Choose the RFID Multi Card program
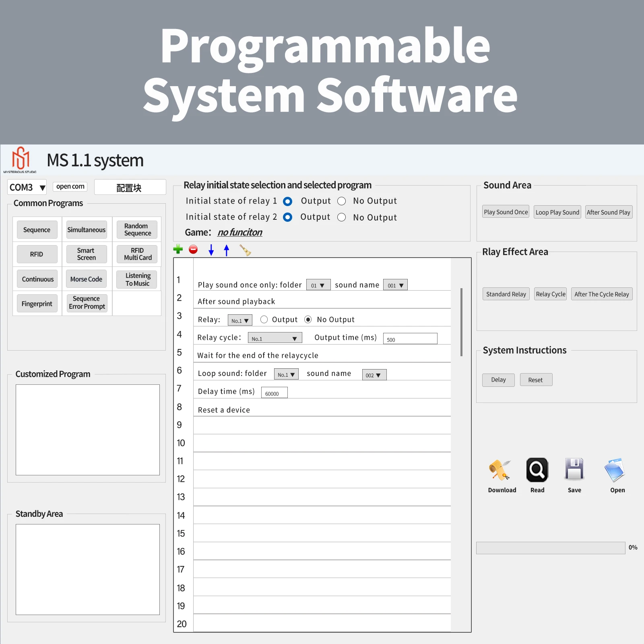Screen dimensions: 644x644 pyautogui.click(x=137, y=254)
